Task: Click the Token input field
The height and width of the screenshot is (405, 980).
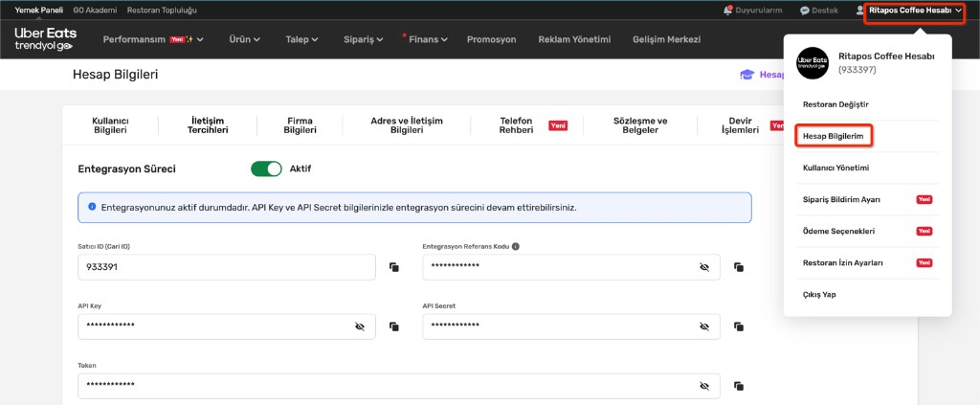Action: 399,386
